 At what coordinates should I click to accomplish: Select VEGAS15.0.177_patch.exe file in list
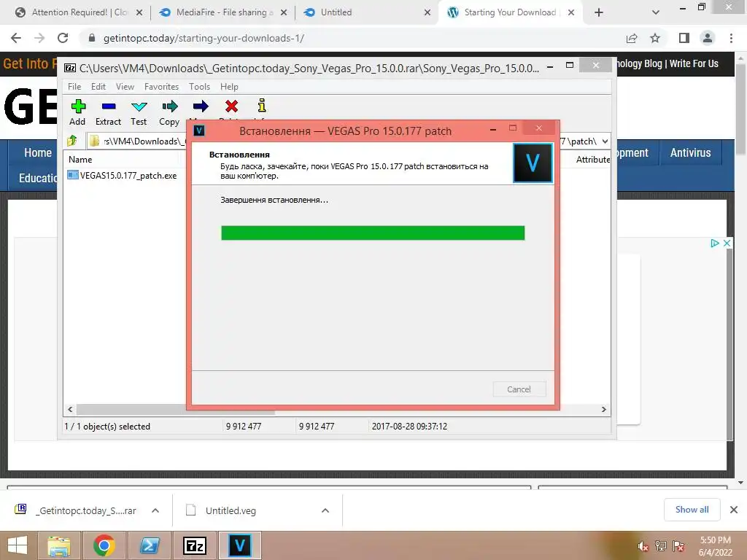click(123, 175)
